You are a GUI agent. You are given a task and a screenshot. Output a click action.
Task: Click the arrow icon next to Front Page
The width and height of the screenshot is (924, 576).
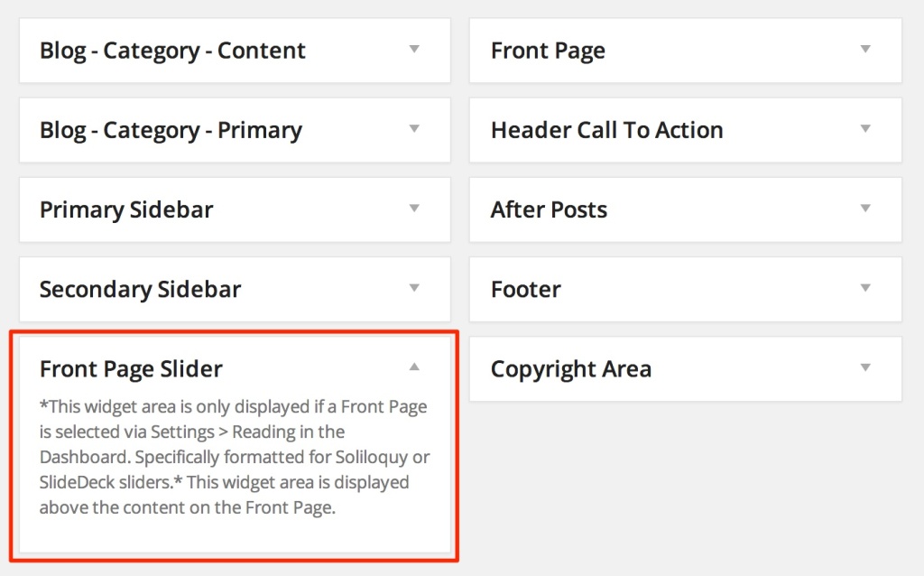[865, 51]
